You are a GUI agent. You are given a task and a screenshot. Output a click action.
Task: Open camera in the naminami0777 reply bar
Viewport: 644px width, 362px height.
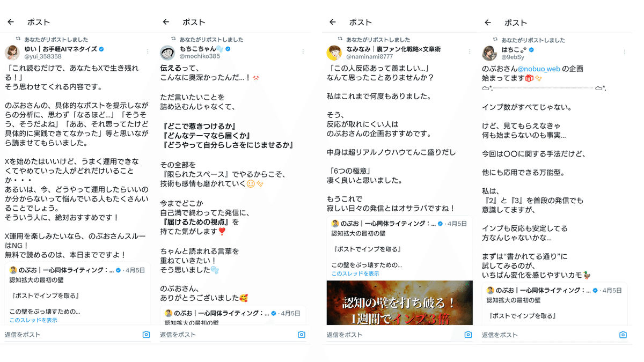pyautogui.click(x=468, y=335)
